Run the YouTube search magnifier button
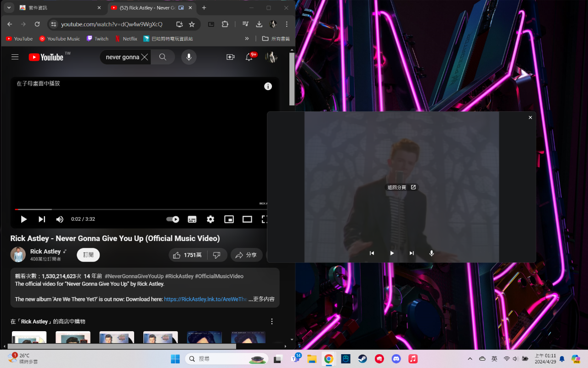Viewport: 588px width, 368px height. tap(163, 57)
